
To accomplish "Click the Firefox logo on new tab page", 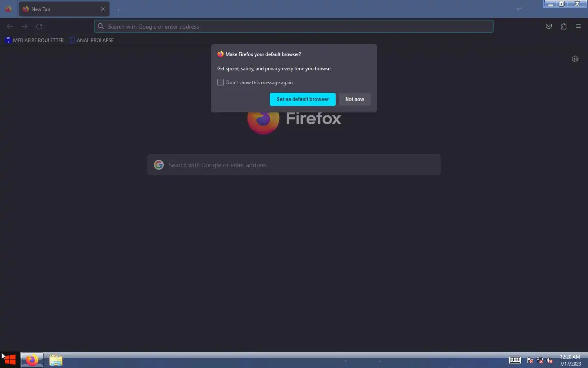I will 263,119.
